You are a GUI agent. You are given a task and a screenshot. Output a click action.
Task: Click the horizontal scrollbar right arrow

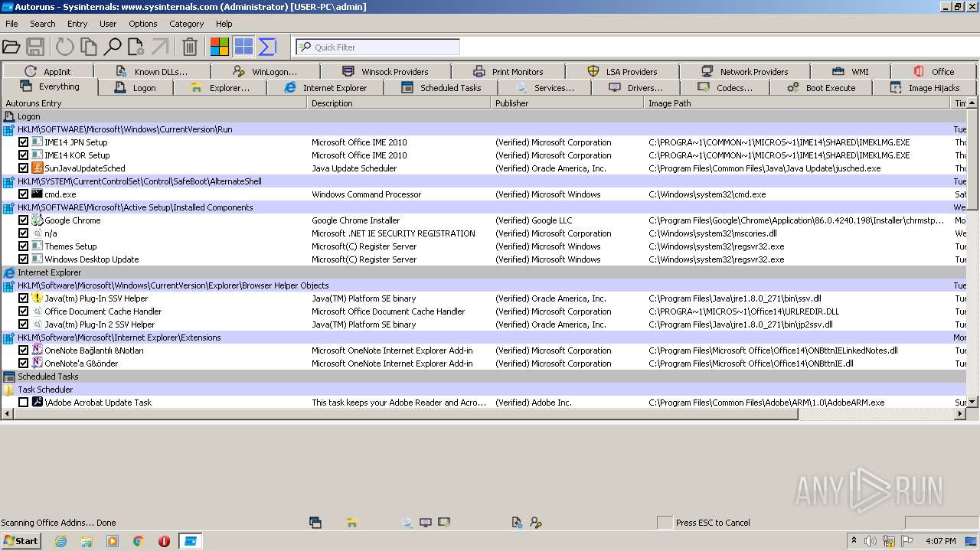coord(961,414)
